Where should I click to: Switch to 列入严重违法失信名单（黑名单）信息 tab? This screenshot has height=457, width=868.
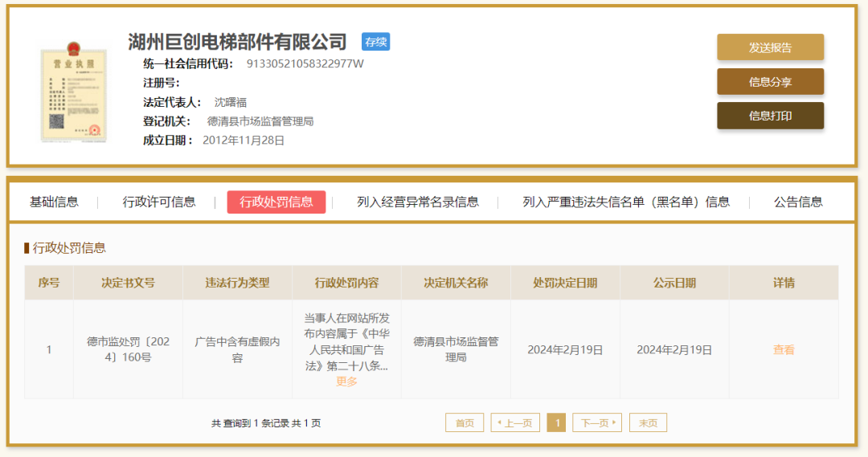coord(626,202)
